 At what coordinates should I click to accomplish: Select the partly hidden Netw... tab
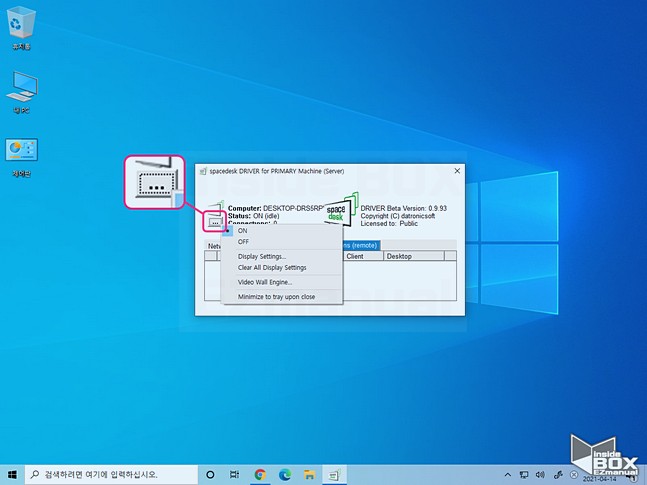coord(214,246)
